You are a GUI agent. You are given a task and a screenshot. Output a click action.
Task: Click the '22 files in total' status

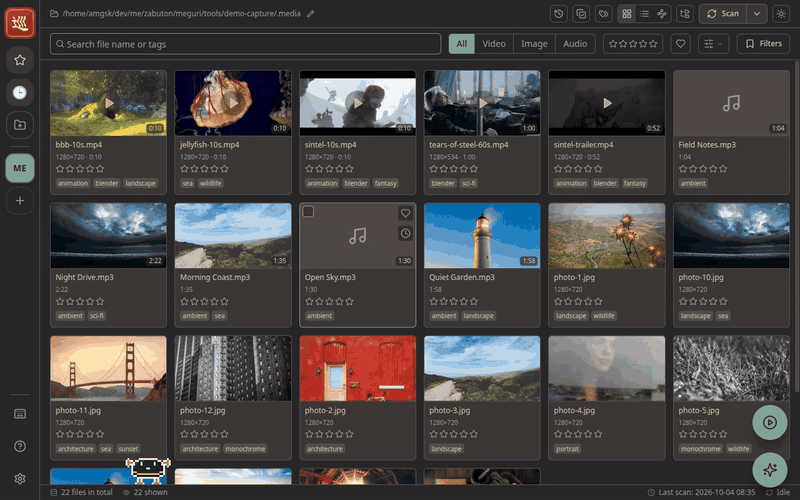(82, 492)
